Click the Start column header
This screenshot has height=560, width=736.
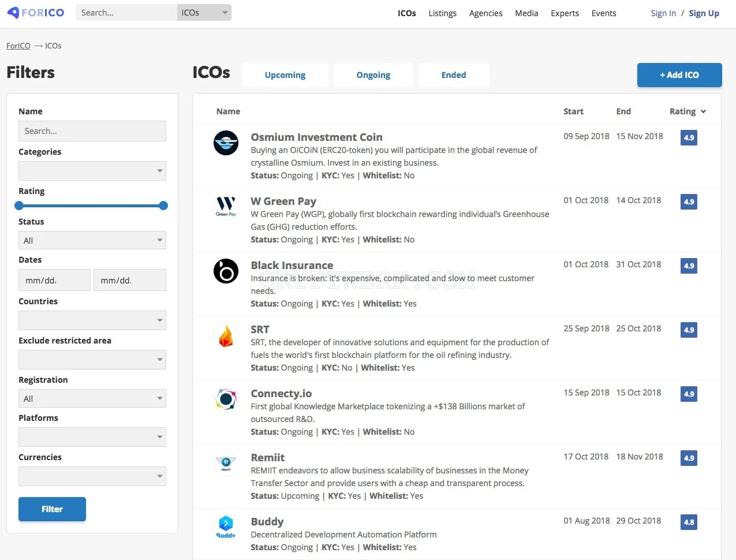tap(573, 111)
